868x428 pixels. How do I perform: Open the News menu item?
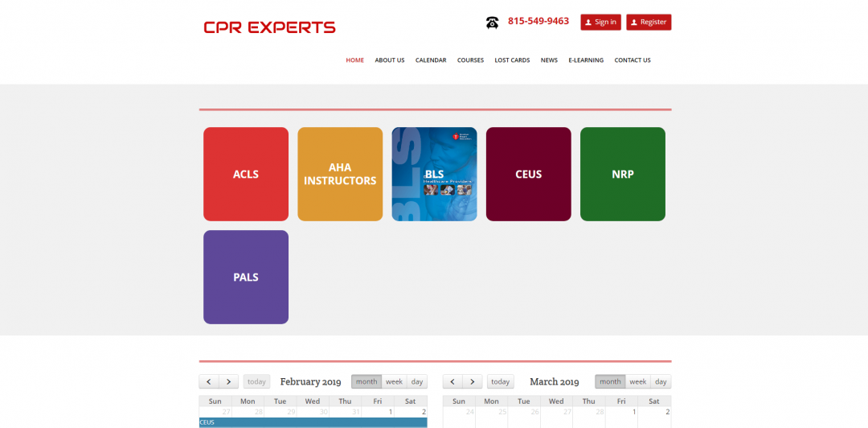tap(549, 60)
